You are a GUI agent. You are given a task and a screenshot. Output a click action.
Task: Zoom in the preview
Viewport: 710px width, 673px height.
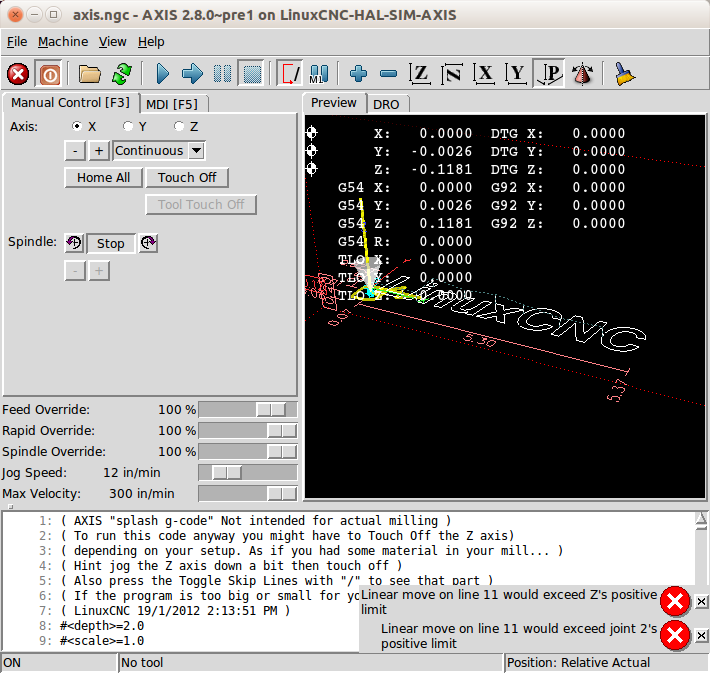[x=358, y=74]
